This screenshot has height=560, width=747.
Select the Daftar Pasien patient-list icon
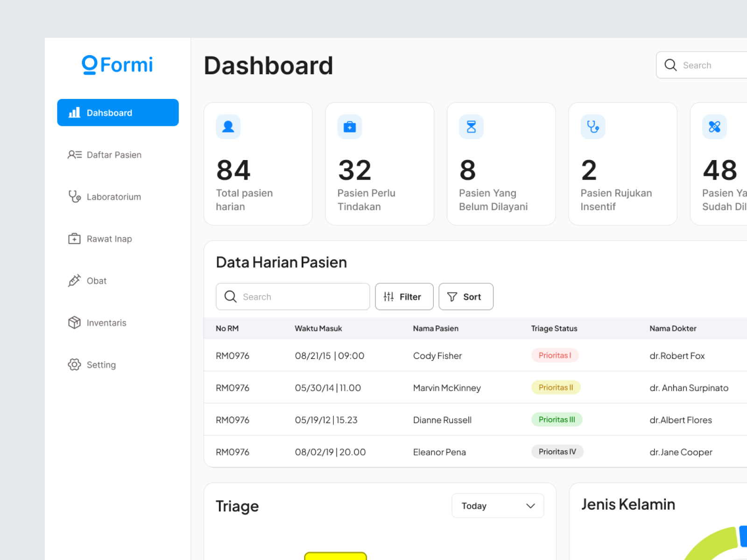[x=75, y=154]
